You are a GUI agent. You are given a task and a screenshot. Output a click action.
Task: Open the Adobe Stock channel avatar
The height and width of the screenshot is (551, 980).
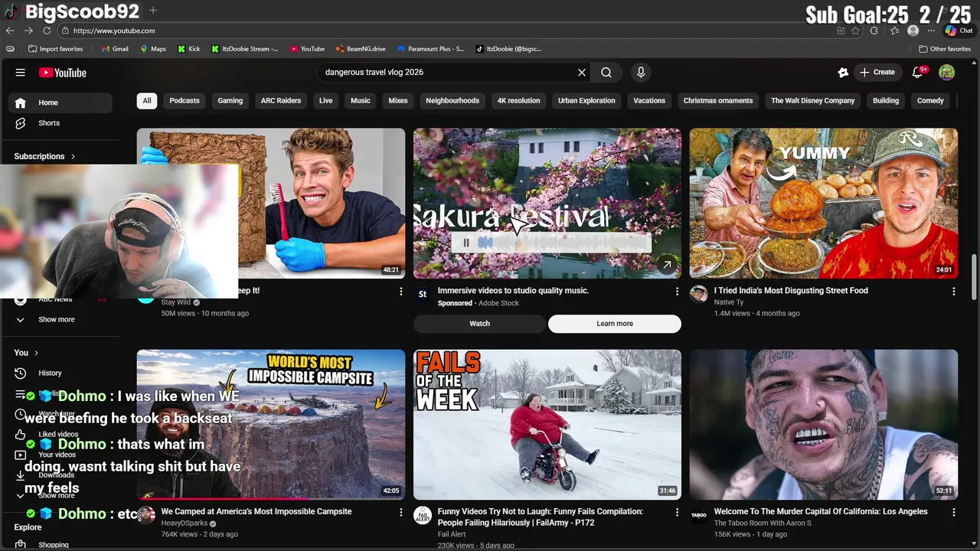422,294
